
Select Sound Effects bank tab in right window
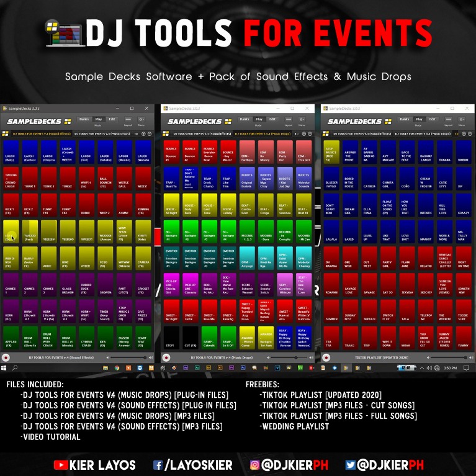pos(362,133)
